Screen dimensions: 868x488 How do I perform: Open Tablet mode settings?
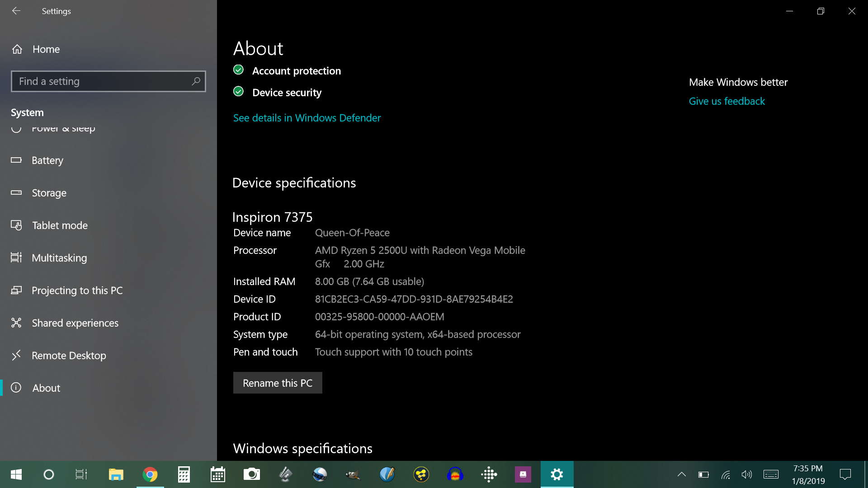pos(60,225)
